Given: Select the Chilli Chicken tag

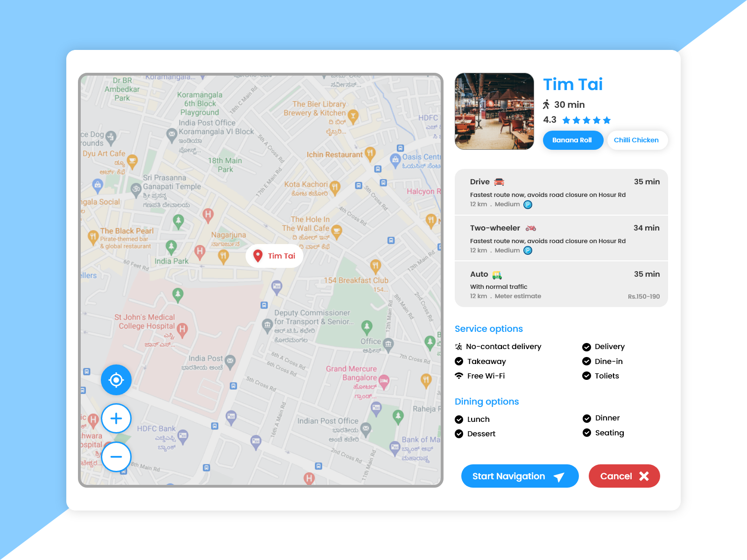Looking at the screenshot, I should tap(637, 140).
